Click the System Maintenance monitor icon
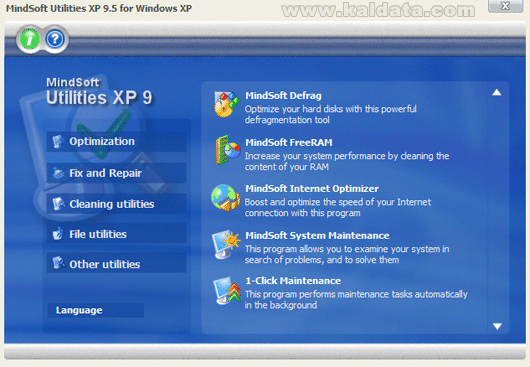Screen dimensions: 530x367 click(x=226, y=244)
